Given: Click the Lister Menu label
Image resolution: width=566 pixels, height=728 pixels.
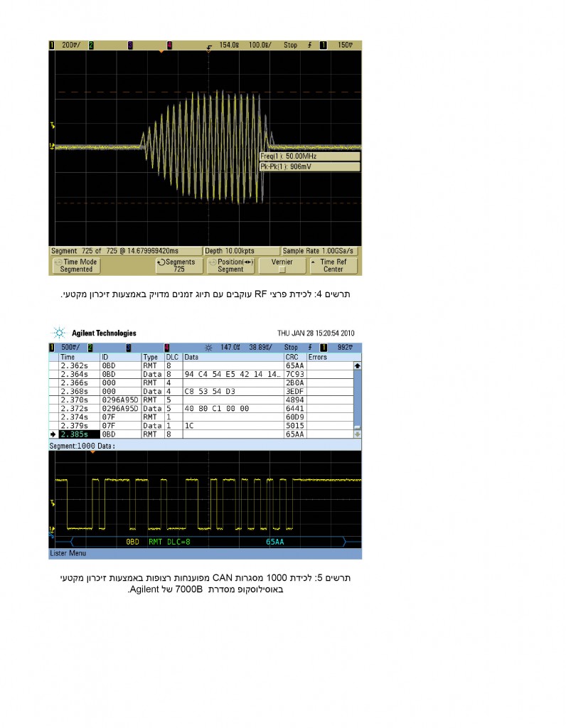Looking at the screenshot, I should click(x=68, y=553).
